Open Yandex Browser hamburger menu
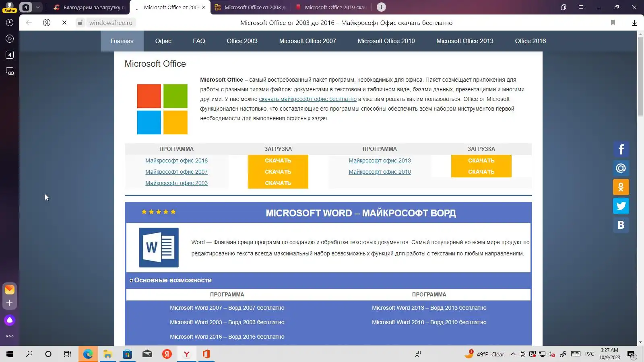Image resolution: width=644 pixels, height=362 pixels. pyautogui.click(x=581, y=7)
